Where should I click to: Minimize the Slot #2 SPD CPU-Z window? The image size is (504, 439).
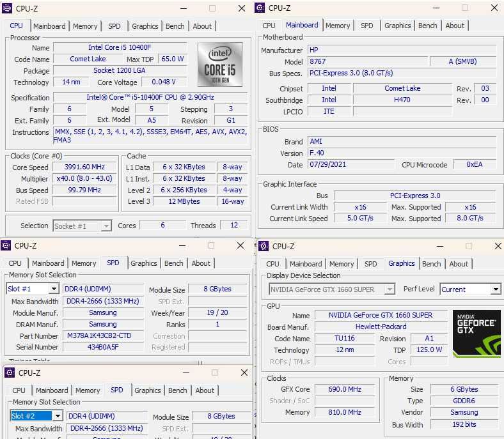[186, 373]
